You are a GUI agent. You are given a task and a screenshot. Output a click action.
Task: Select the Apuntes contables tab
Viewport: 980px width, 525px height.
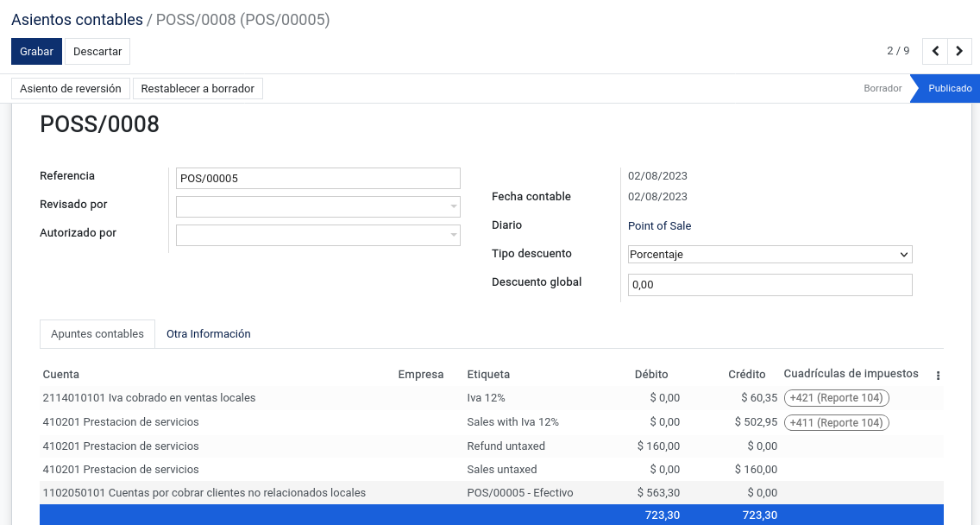tap(97, 334)
